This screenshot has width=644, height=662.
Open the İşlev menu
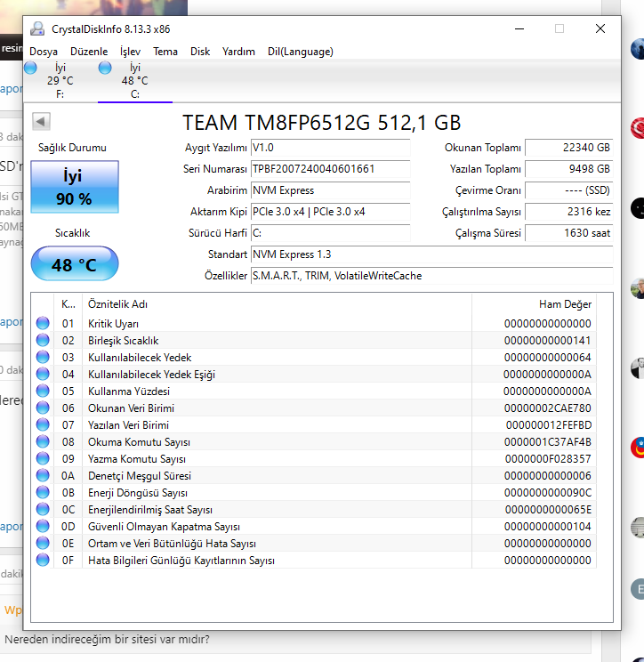coord(130,52)
